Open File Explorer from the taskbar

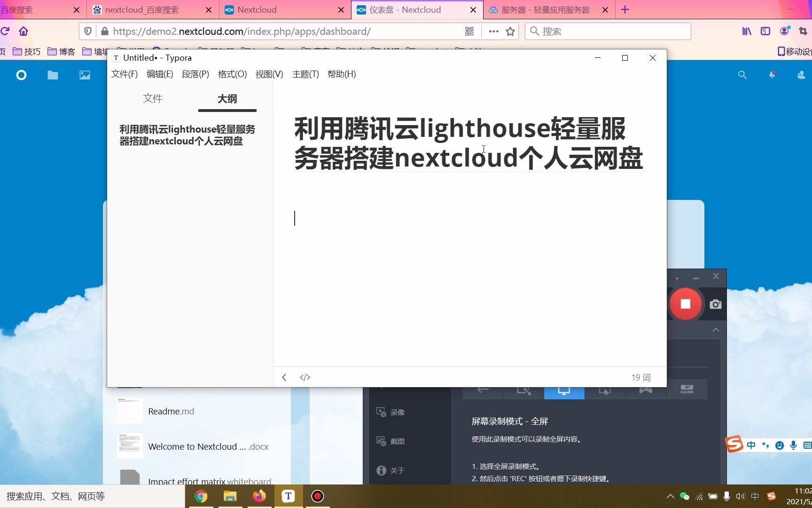click(230, 496)
